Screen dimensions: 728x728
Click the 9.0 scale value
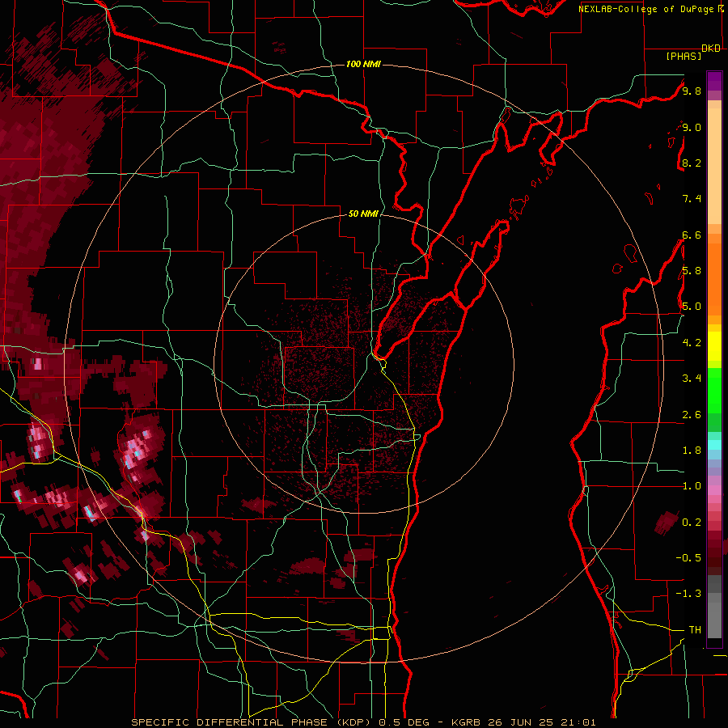tap(692, 127)
